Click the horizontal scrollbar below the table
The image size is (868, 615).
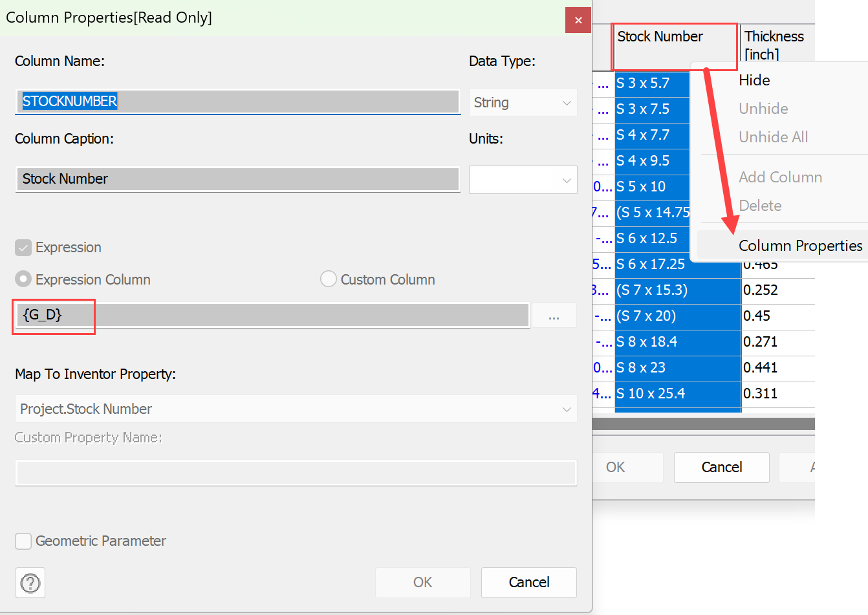tap(705, 424)
